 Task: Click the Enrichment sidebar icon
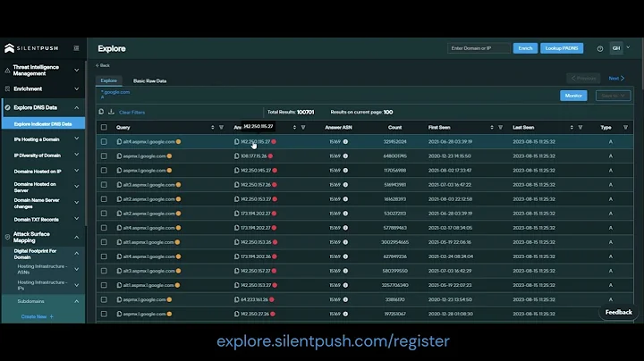[7, 88]
